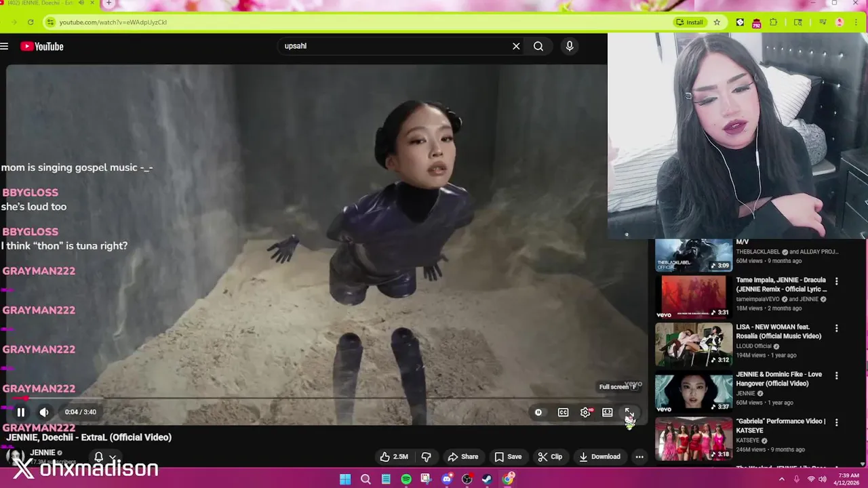Switch to theater mode
The height and width of the screenshot is (488, 868).
[x=608, y=412]
